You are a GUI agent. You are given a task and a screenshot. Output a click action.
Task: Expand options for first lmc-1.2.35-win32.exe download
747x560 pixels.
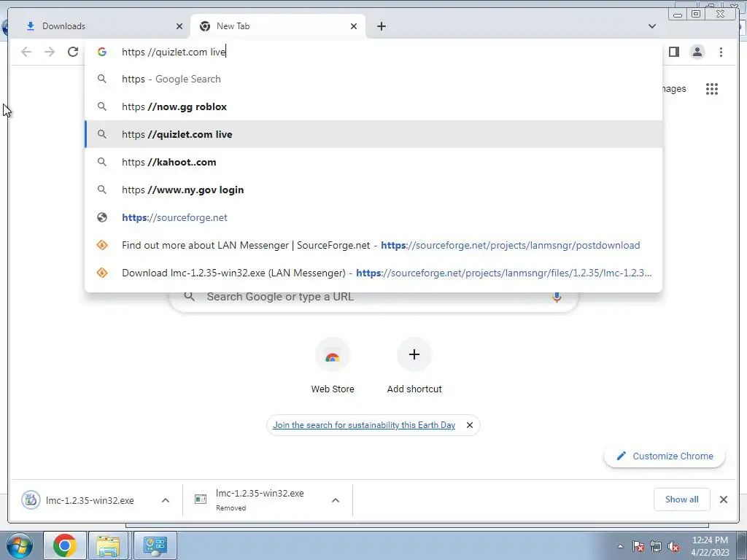(166, 500)
